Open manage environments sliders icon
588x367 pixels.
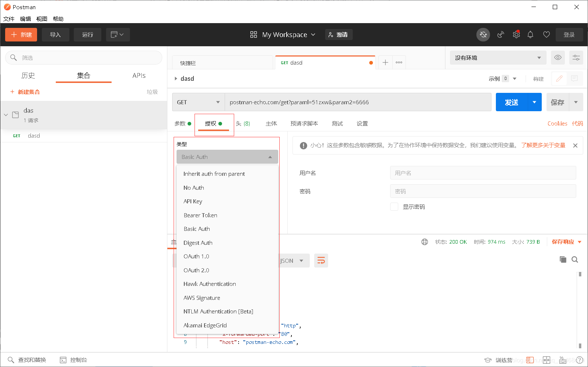click(x=576, y=58)
